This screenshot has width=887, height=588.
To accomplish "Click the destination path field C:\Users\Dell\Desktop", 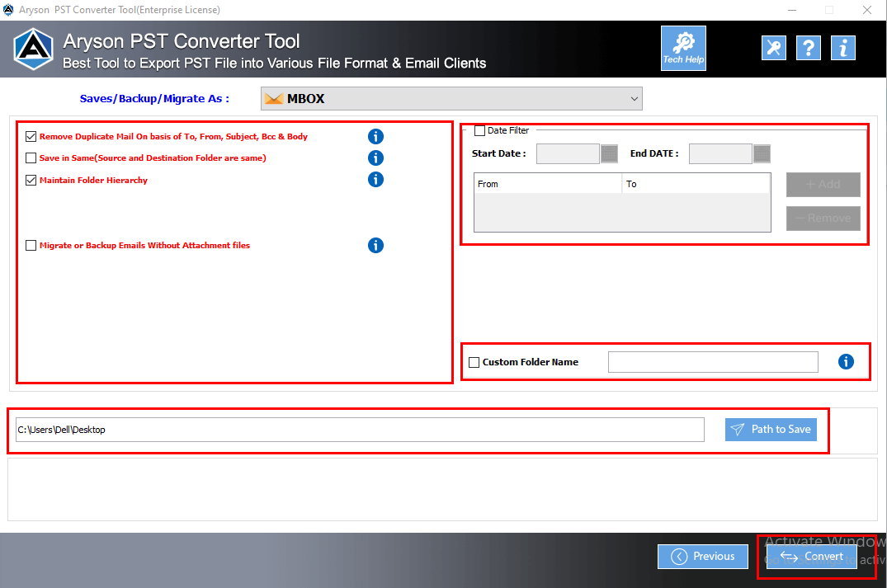I will pyautogui.click(x=360, y=430).
